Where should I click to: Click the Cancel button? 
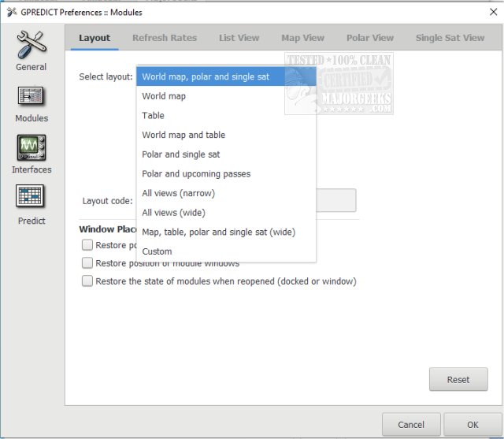click(x=411, y=425)
